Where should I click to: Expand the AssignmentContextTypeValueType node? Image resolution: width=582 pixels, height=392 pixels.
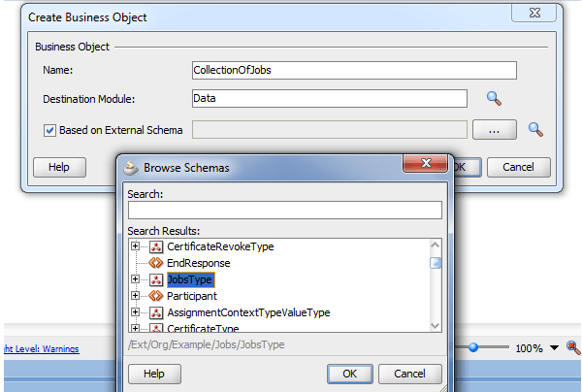pyautogui.click(x=135, y=312)
